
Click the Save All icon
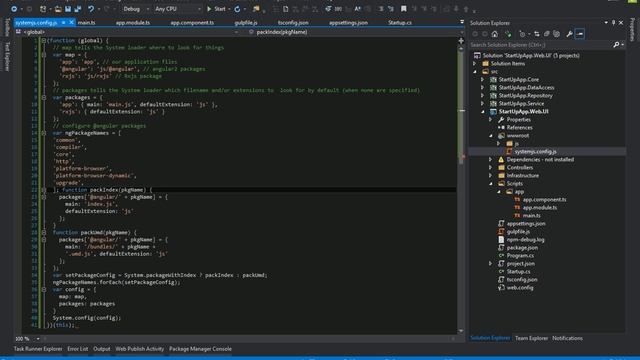coord(78,9)
